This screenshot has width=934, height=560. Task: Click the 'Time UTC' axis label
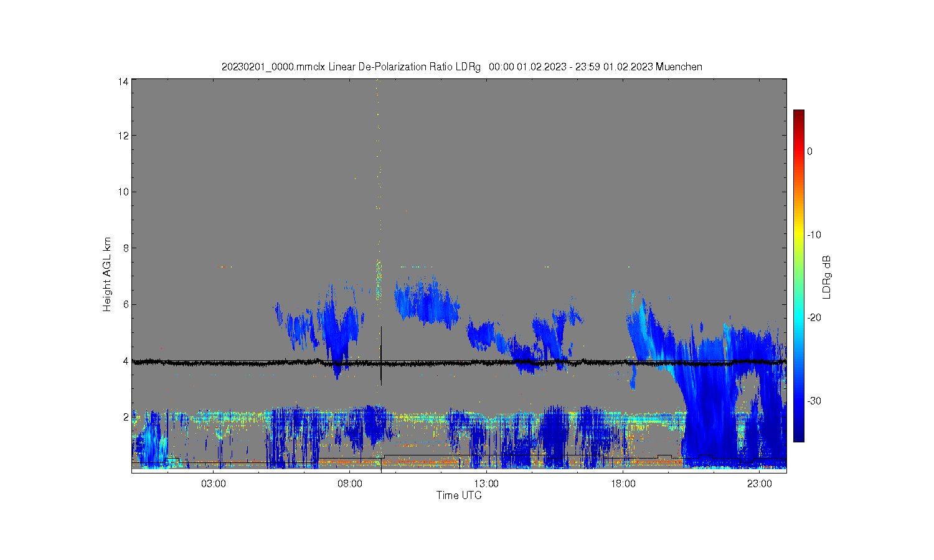coord(459,495)
